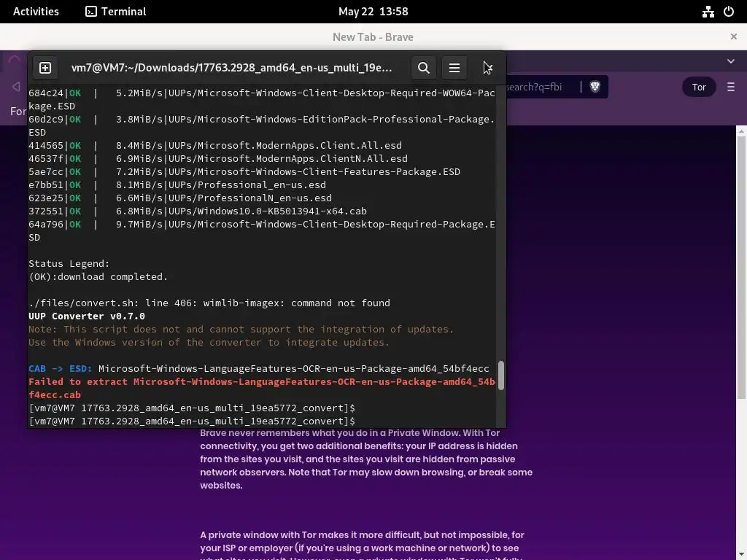Expand Brave's tab search chevron
Image resolution: width=747 pixels, height=560 pixels.
tap(731, 61)
